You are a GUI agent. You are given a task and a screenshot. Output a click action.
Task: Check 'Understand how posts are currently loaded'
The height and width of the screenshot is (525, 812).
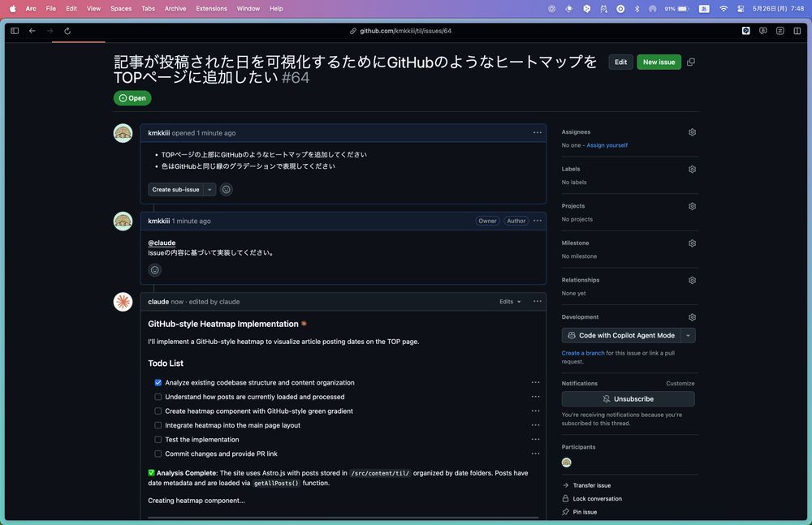click(x=158, y=397)
